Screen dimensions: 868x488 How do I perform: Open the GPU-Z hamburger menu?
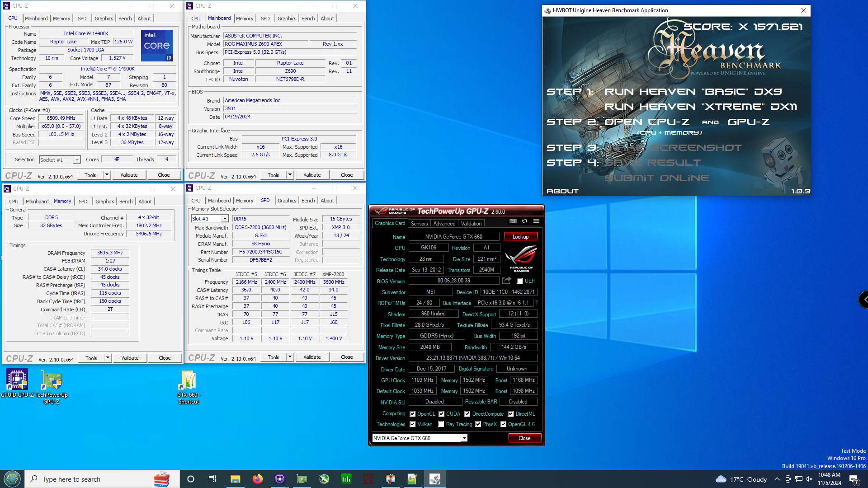(x=536, y=221)
